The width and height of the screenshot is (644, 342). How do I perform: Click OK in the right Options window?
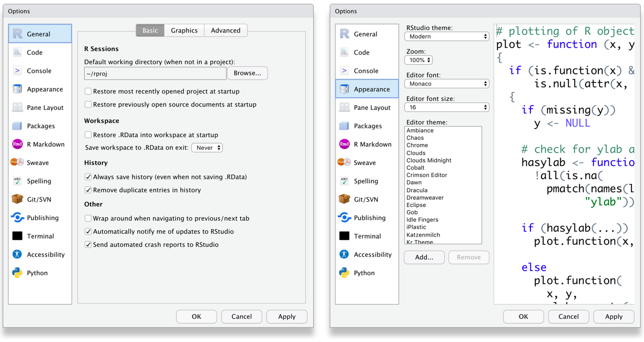[524, 317]
